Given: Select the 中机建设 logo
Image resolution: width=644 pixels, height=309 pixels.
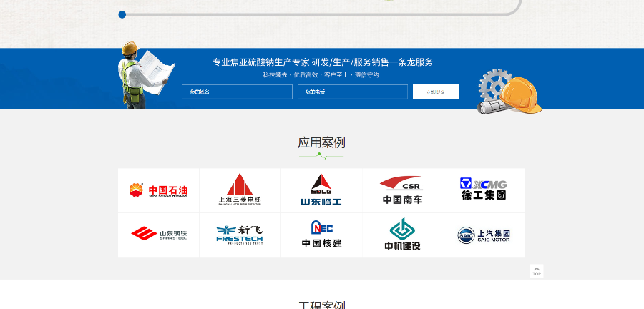Looking at the screenshot, I should point(402,235).
